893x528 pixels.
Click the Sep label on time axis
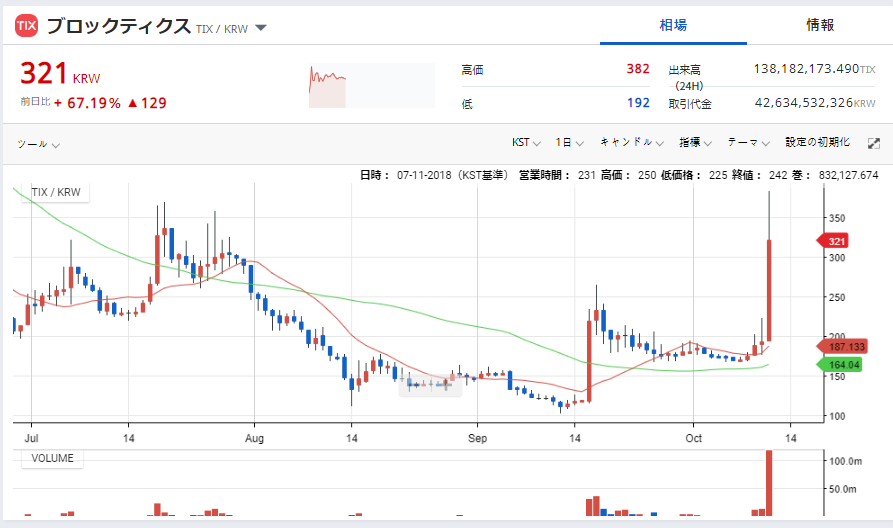pyautogui.click(x=477, y=438)
